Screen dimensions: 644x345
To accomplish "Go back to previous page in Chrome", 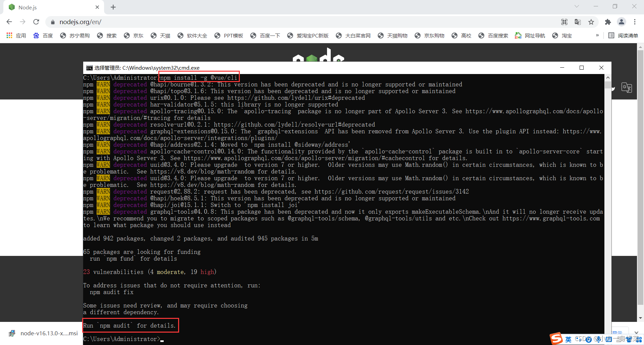I will coord(9,22).
